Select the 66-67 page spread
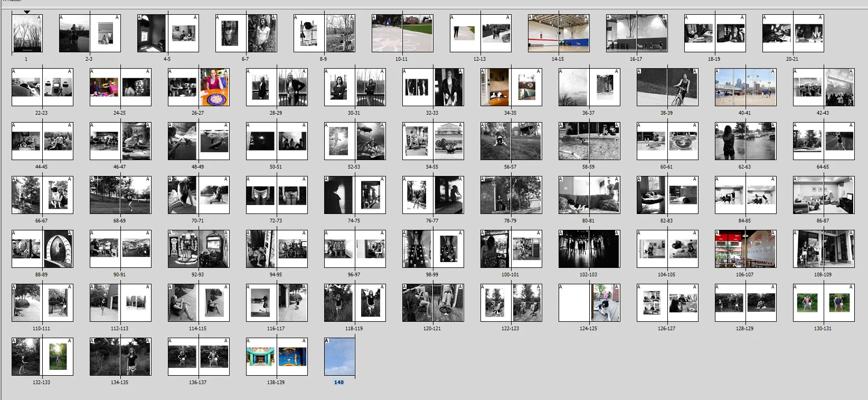 tap(42, 195)
